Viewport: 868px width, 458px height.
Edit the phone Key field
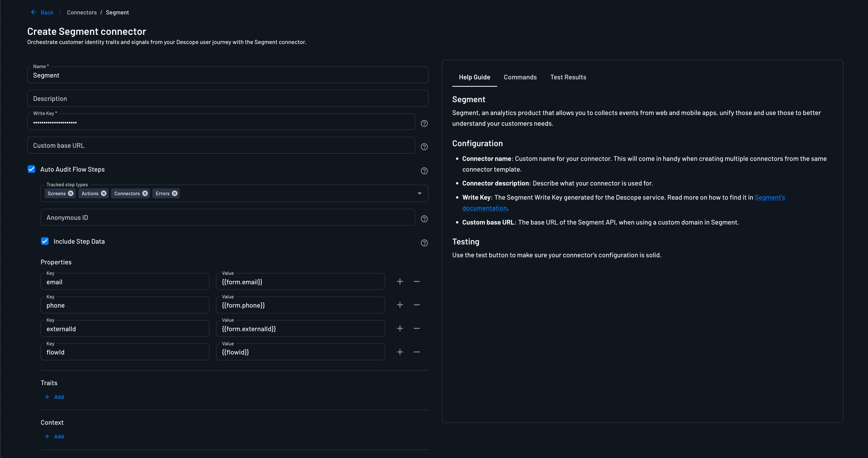point(125,305)
